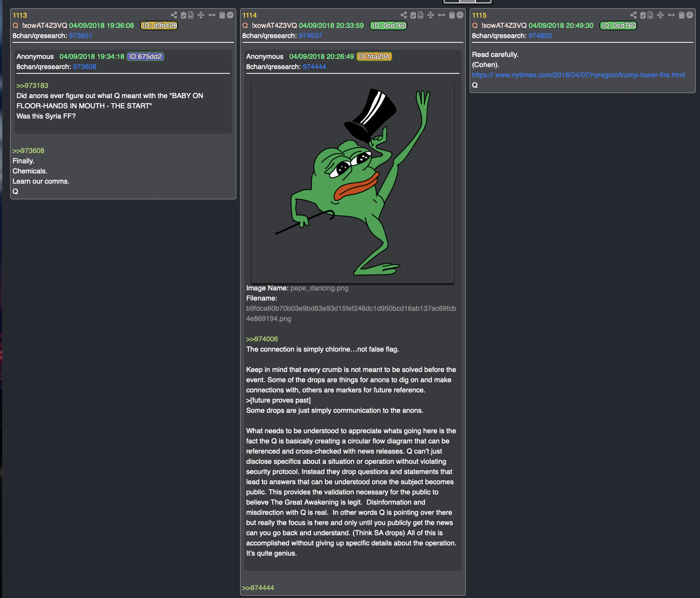Click timestamp 04/09/2018 20:49:30
This screenshot has height=598, width=700.
coord(561,26)
